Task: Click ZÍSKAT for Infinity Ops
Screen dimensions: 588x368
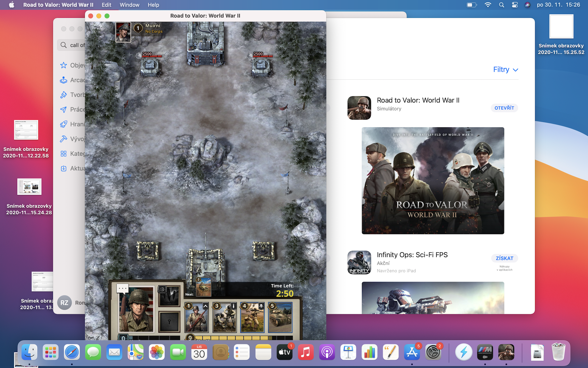Action: (504, 258)
